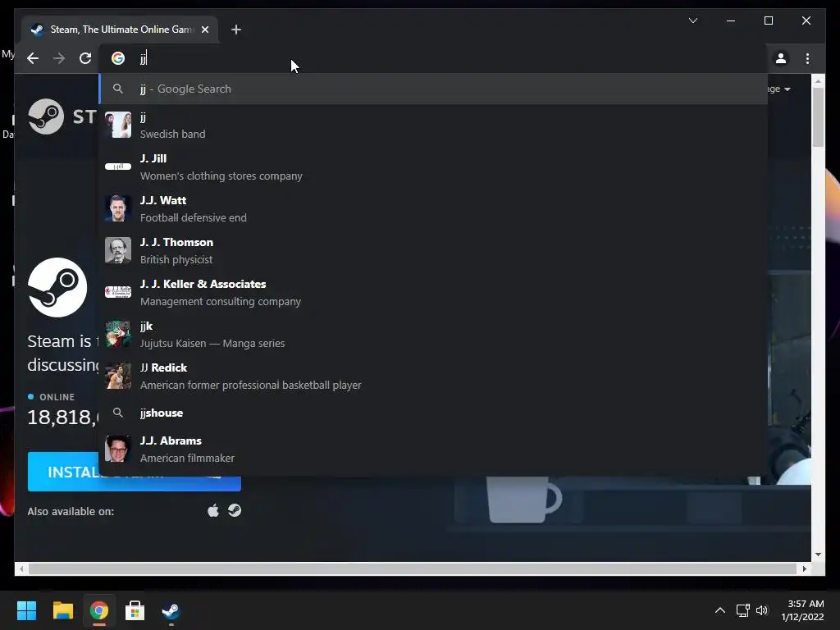The image size is (840, 630).
Task: Select 'jjk' Jujutsu Kaisen suggestion
Action: click(x=433, y=335)
